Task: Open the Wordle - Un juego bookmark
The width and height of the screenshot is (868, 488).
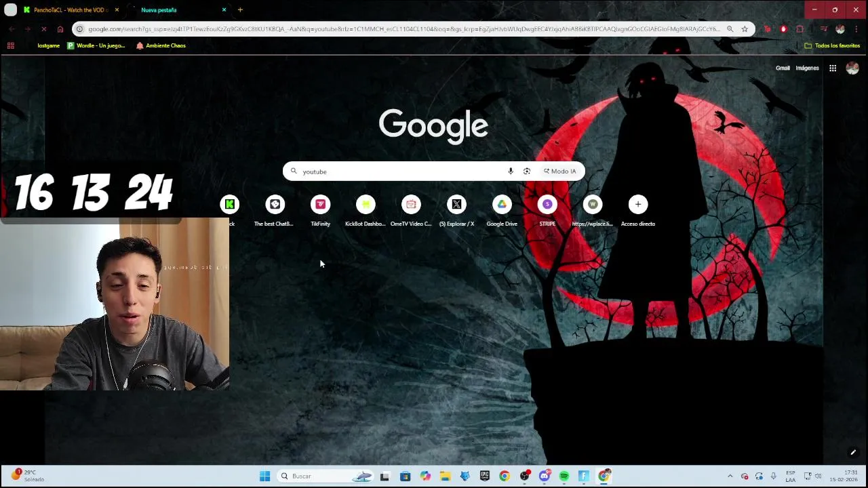Action: (96, 45)
